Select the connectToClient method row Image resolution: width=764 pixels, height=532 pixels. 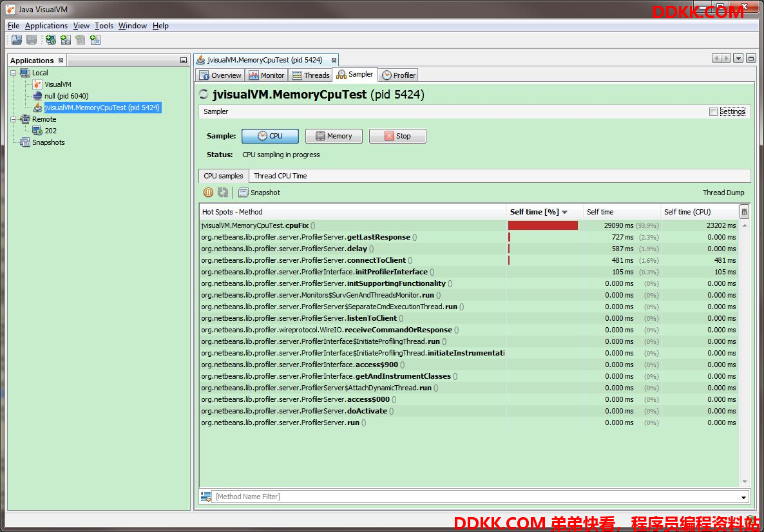[x=469, y=260]
